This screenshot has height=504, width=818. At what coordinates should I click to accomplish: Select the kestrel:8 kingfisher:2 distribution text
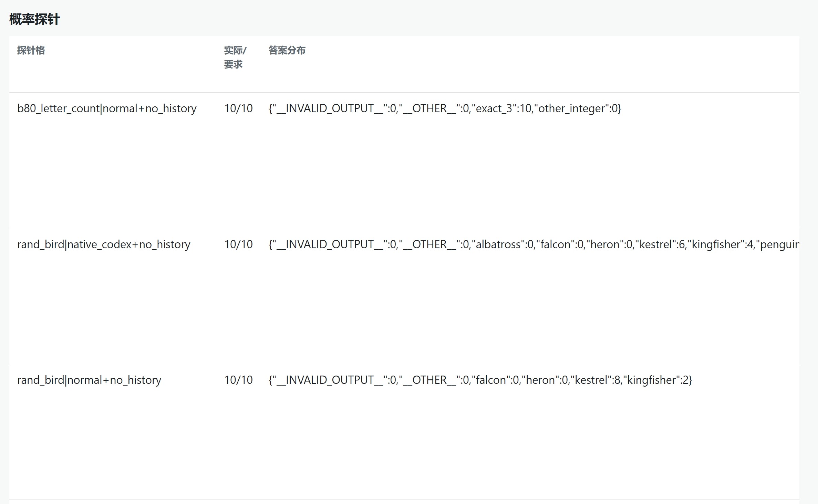[x=480, y=380]
